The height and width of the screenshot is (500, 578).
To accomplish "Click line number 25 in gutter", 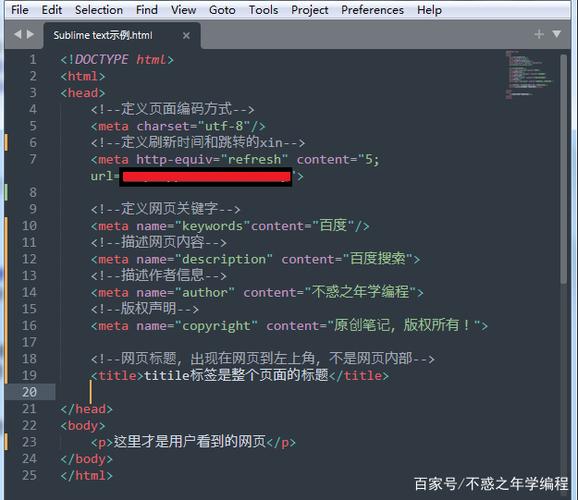I will 29,475.
